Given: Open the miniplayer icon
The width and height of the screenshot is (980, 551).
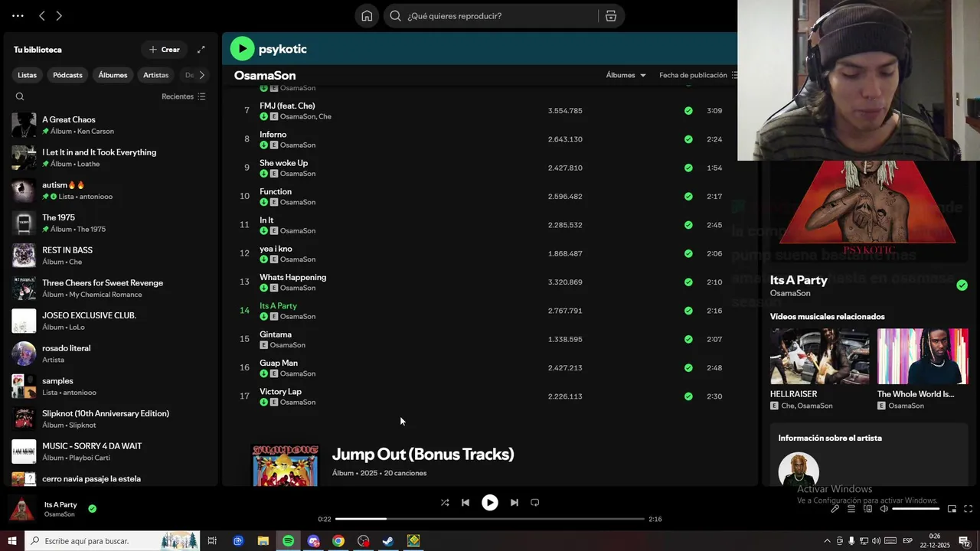Looking at the screenshot, I should pos(952,509).
